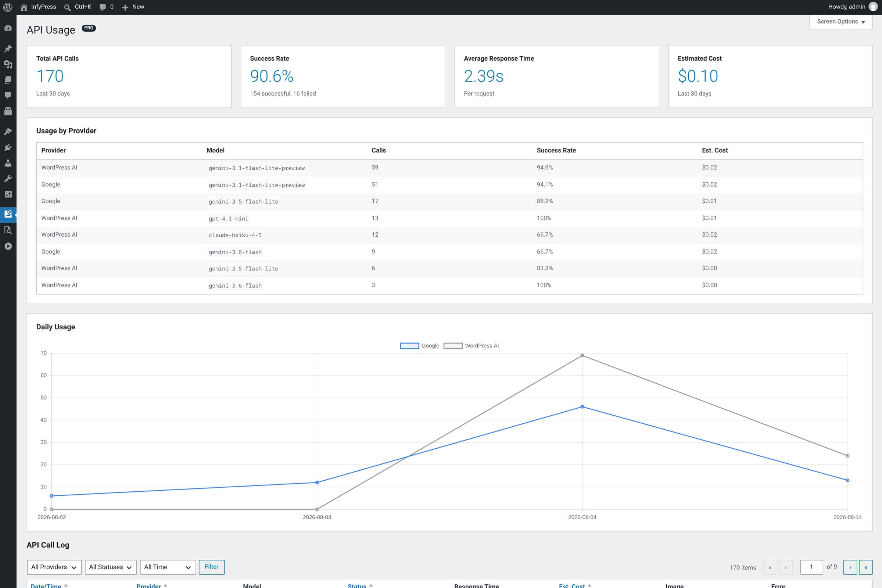Open Plugins via the plug icon
This screenshot has height=588, width=882.
tap(8, 147)
